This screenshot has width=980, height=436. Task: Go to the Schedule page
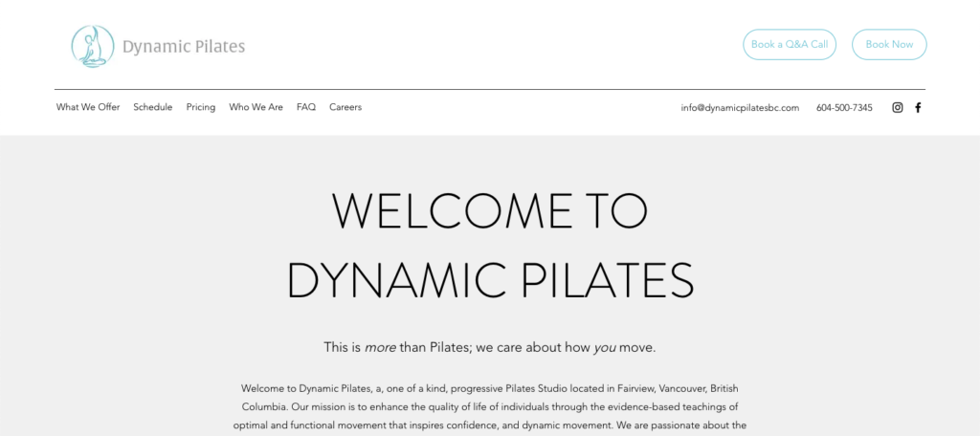pos(152,107)
